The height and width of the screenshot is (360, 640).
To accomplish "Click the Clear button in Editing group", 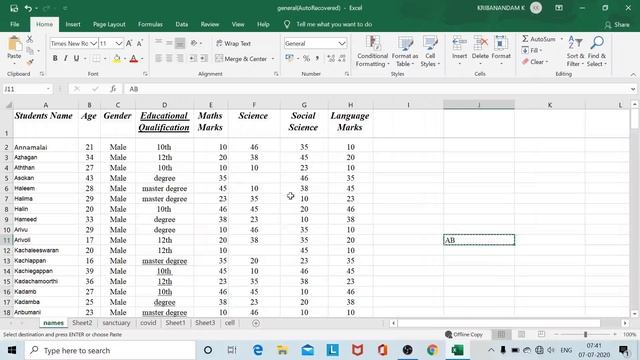I will click(x=534, y=62).
